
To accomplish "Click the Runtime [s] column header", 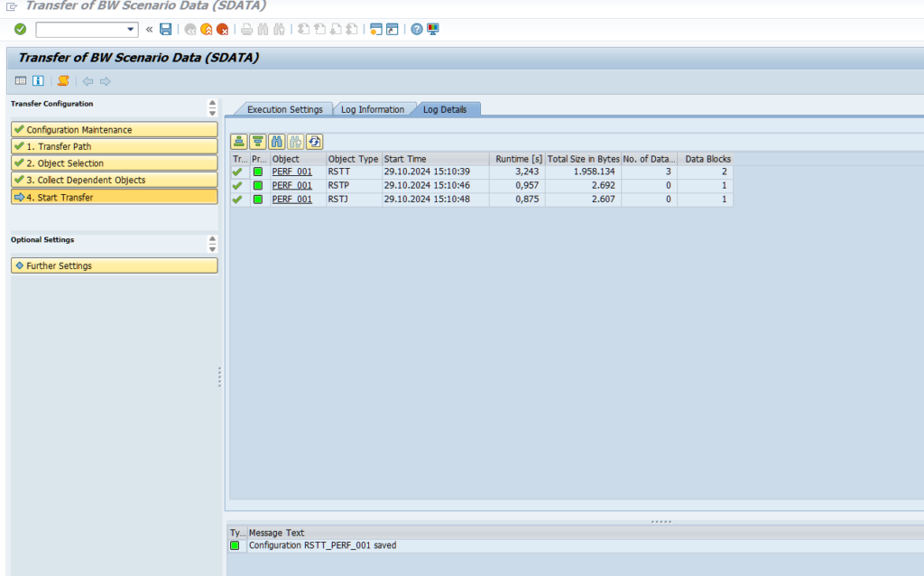I will click(518, 159).
